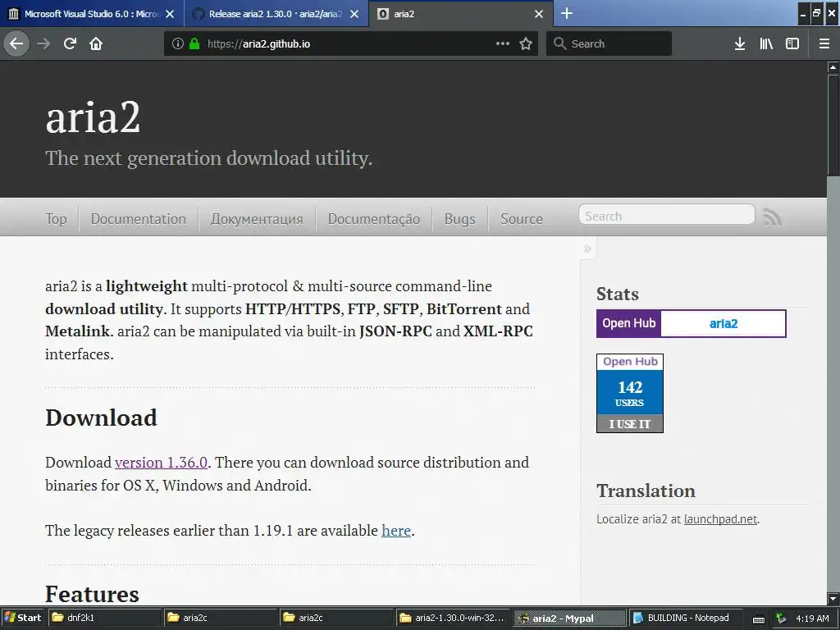Click the vertical scrollbar thumb
This screenshot has height=630, width=840.
pyautogui.click(x=833, y=125)
